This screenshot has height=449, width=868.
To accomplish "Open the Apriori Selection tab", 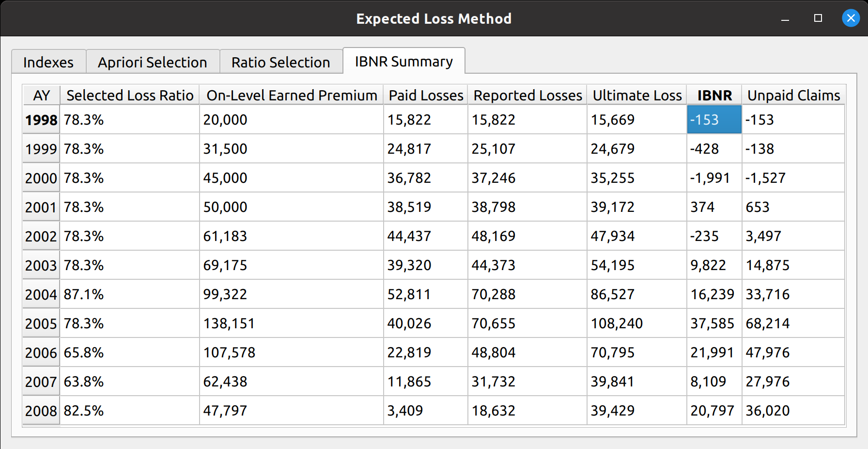I will (152, 63).
